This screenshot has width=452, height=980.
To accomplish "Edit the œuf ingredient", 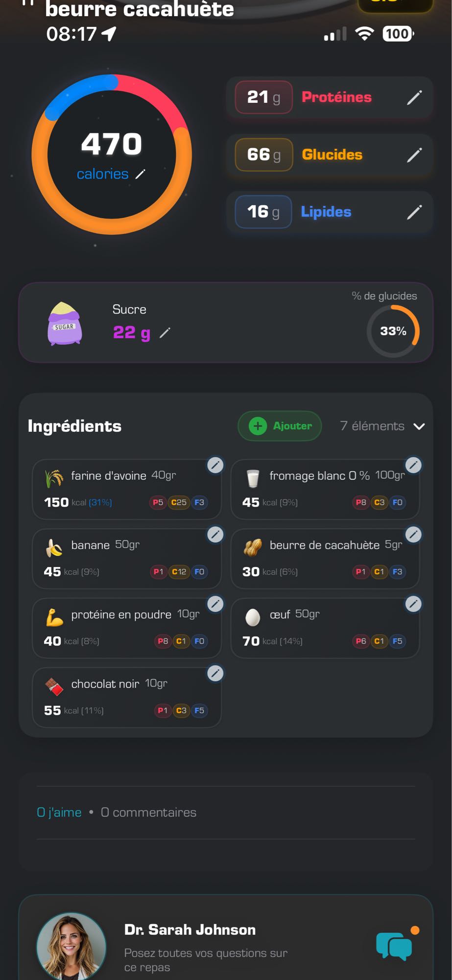I will (x=413, y=604).
